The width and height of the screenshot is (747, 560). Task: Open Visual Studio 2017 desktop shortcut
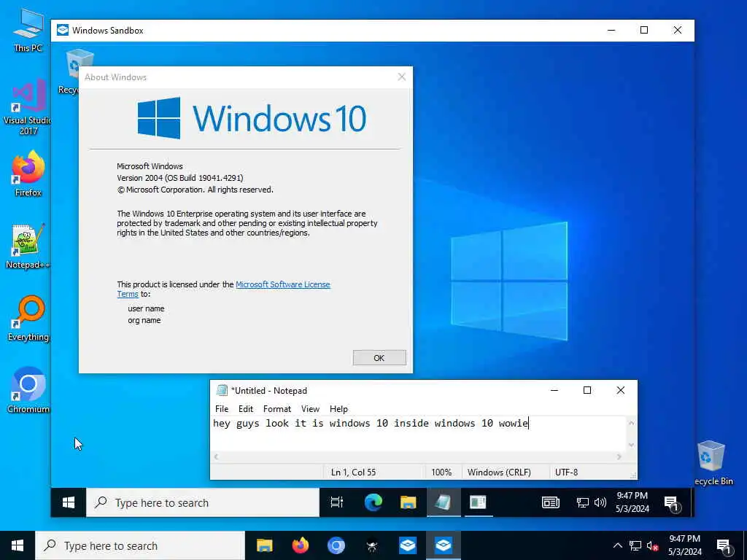coord(28,107)
